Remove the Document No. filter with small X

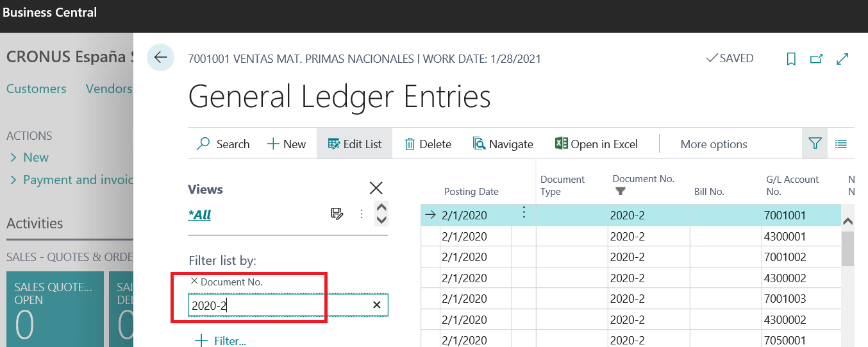click(x=194, y=281)
